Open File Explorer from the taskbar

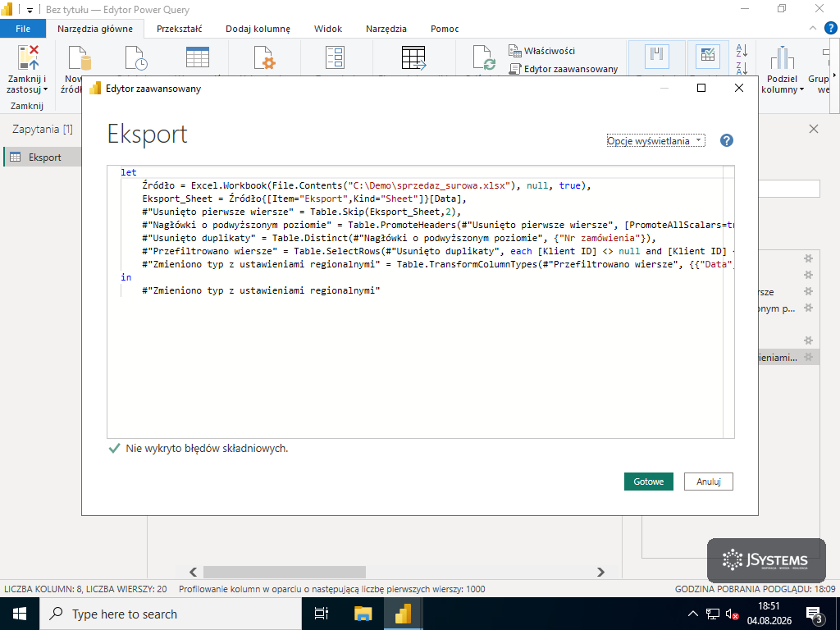363,614
